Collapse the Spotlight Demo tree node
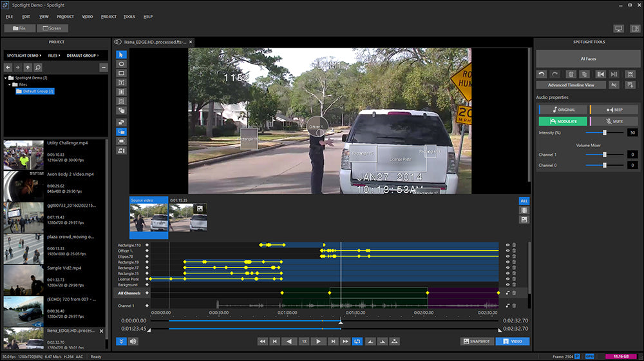This screenshot has height=361, width=644. click(x=6, y=78)
